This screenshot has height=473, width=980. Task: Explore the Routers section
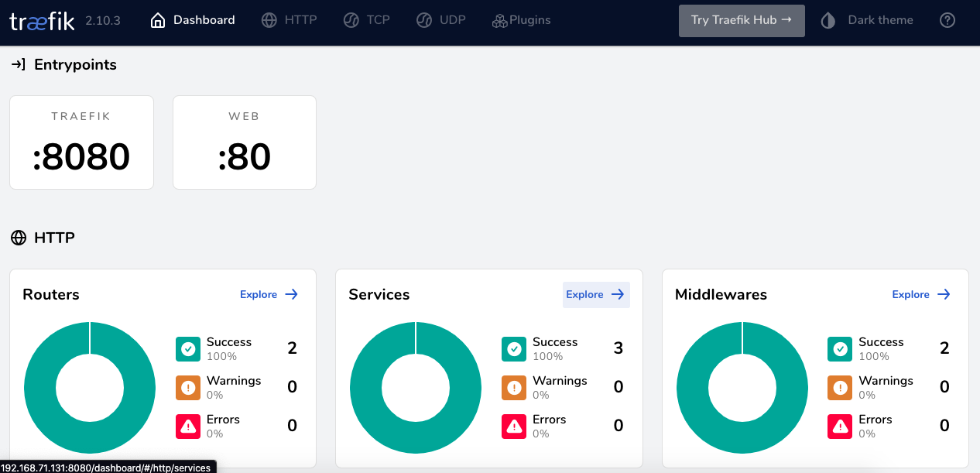[269, 295]
